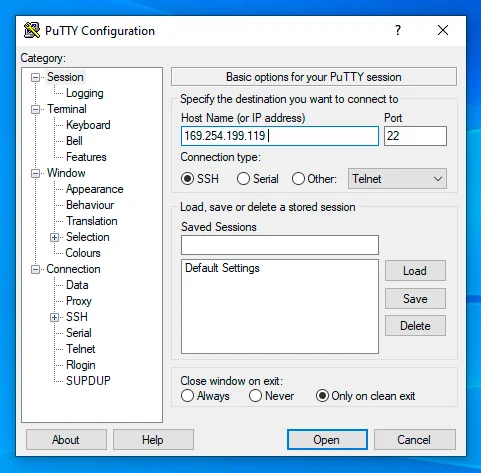
Task: Open the Keyboard settings category
Action: 88,125
